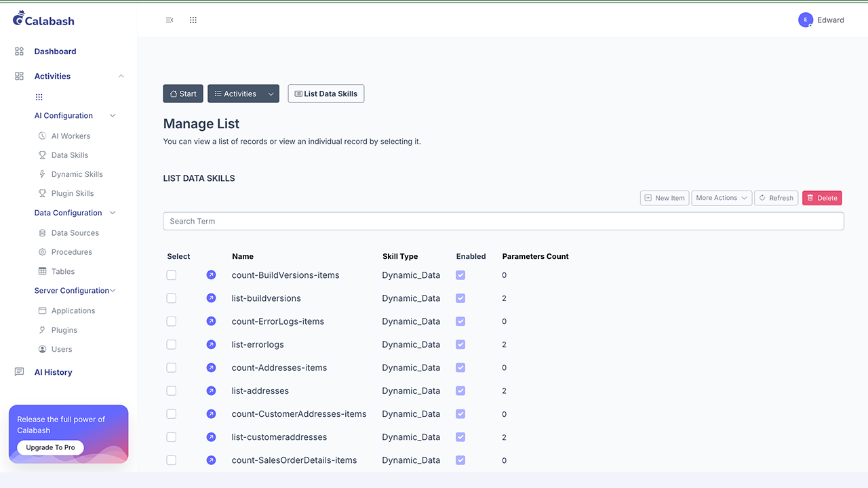
Task: Collapse the Server Configuration chevron
Action: coord(113,291)
